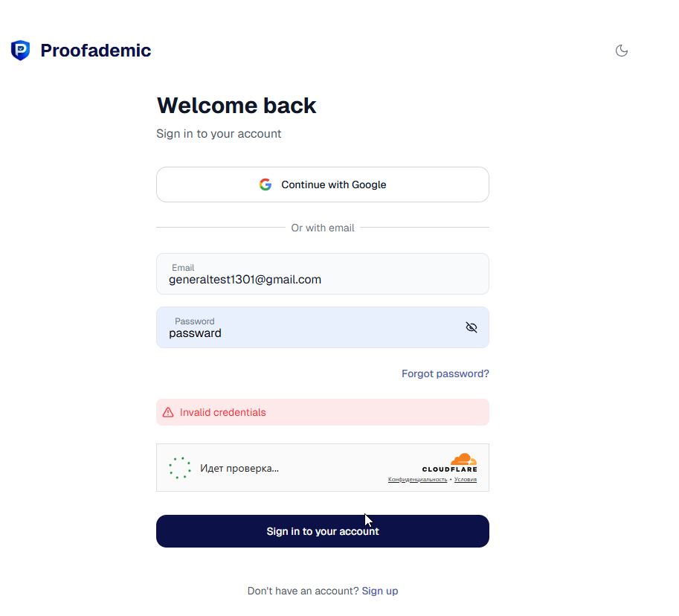Click the Invalid credentials error message

[222, 412]
